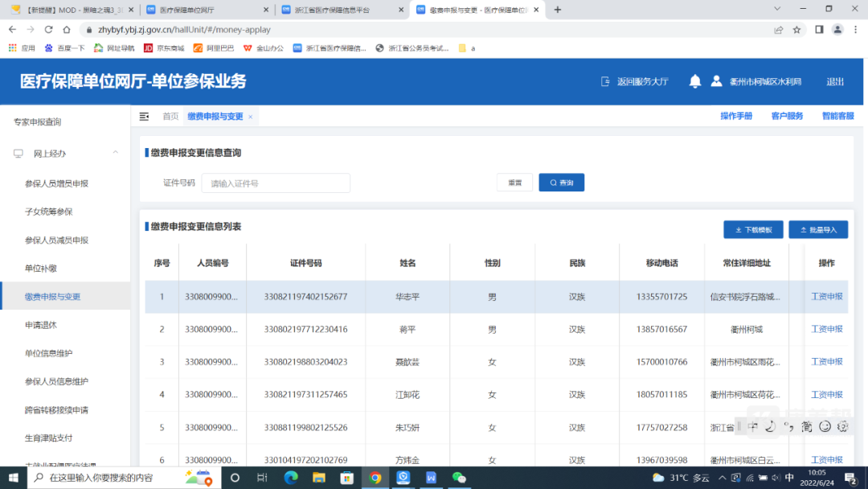Click 工资申报 for row 4 江卸花
The image size is (868, 489).
826,394
